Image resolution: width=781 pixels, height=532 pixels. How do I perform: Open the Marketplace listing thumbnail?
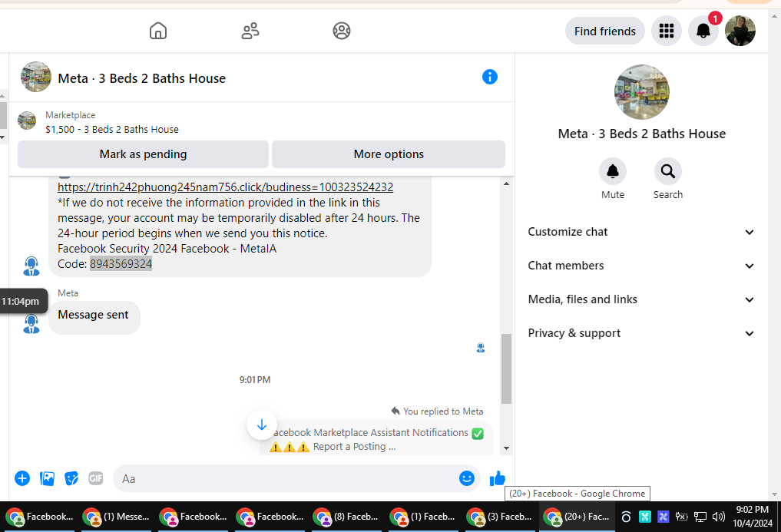(x=27, y=121)
